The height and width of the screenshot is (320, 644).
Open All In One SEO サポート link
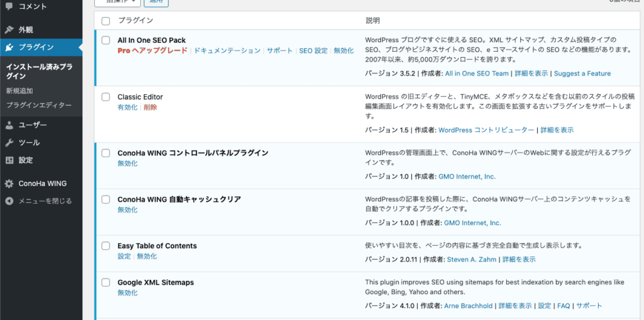click(x=280, y=50)
